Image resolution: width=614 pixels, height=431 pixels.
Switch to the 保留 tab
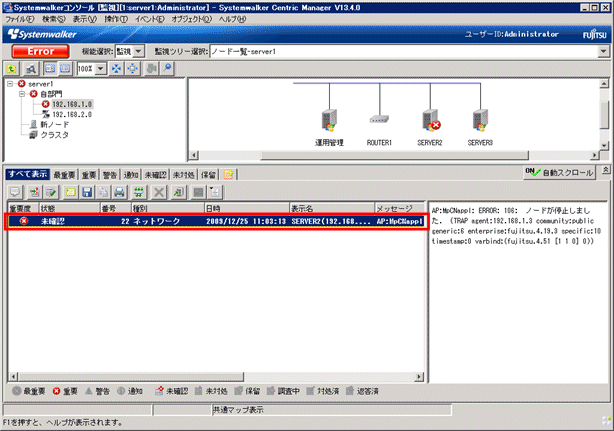208,175
